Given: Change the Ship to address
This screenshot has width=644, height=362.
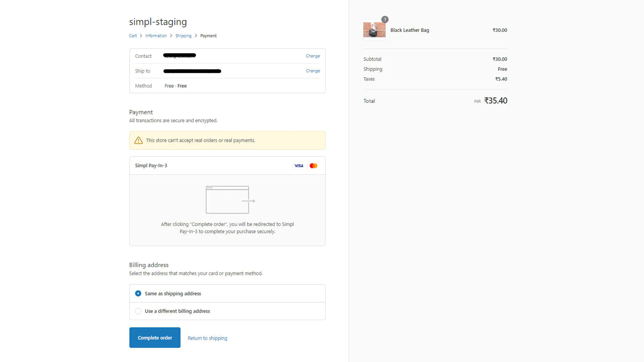Looking at the screenshot, I should 313,71.
